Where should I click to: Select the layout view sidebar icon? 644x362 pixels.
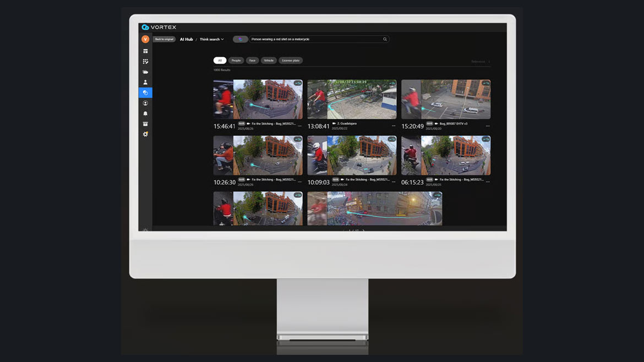tap(145, 51)
